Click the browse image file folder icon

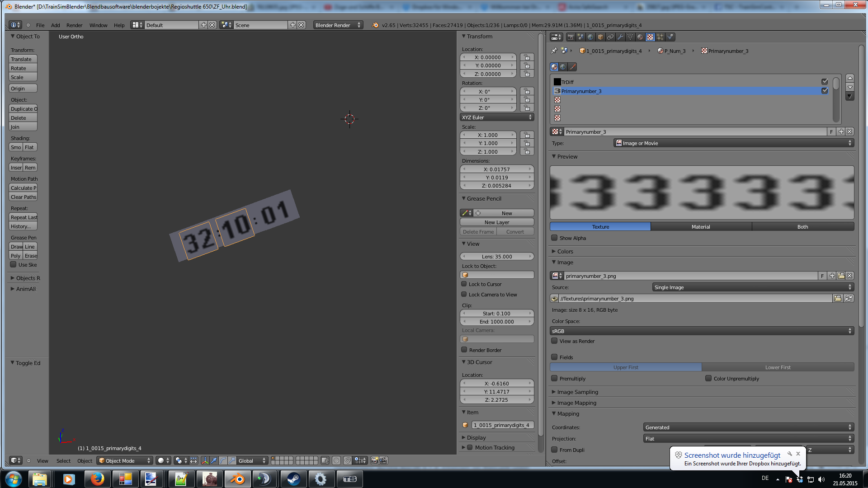pos(838,298)
